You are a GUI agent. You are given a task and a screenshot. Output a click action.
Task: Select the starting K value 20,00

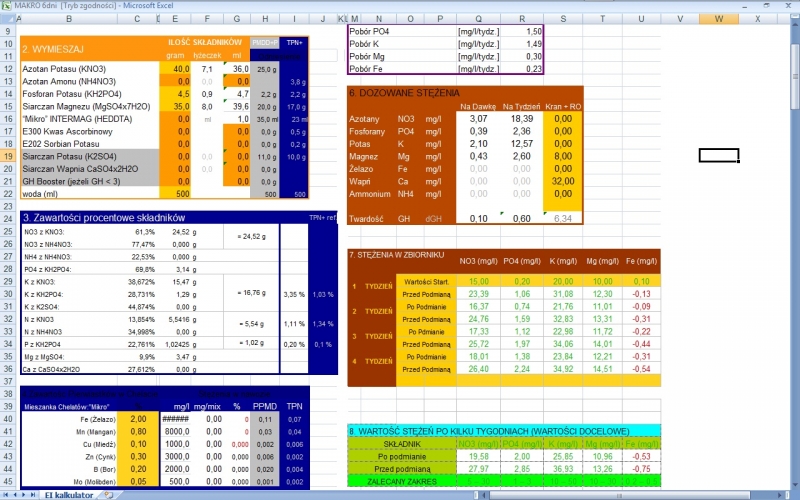click(563, 282)
